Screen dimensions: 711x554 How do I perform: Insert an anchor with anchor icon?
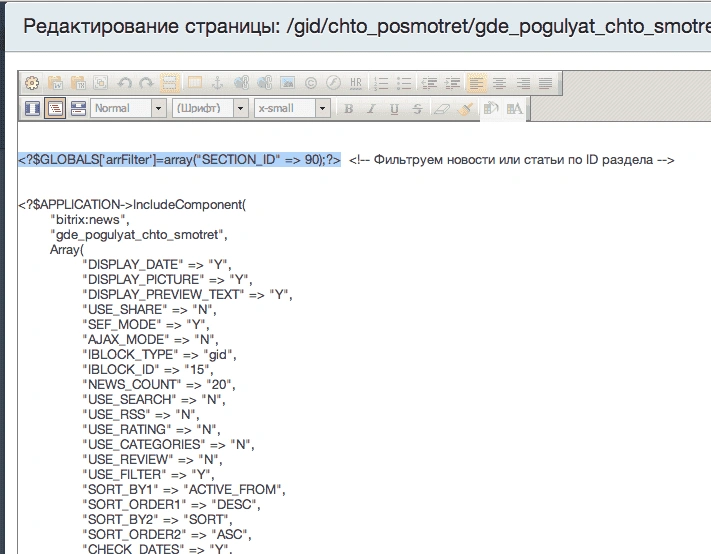click(x=218, y=83)
